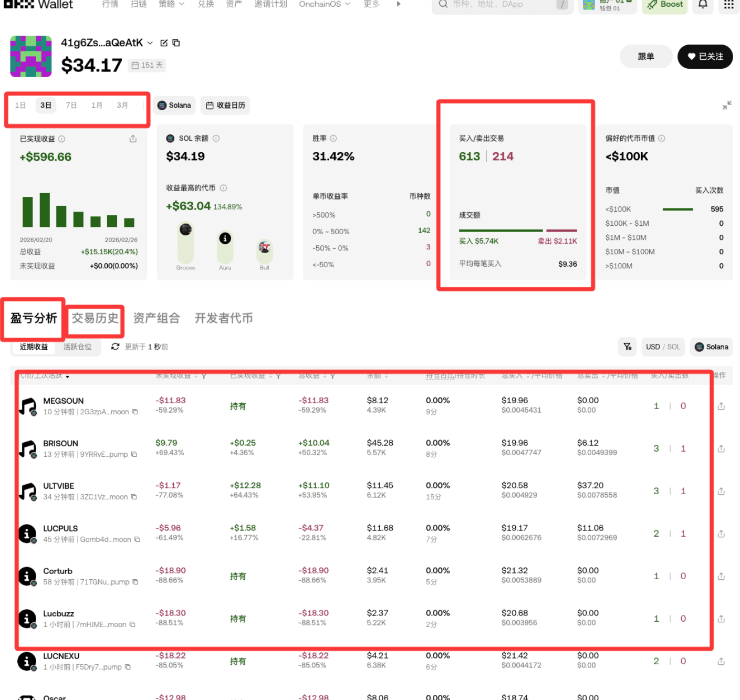
Task: Copy the wallet address 41g6Zs...aQeAtK
Action: pos(176,43)
